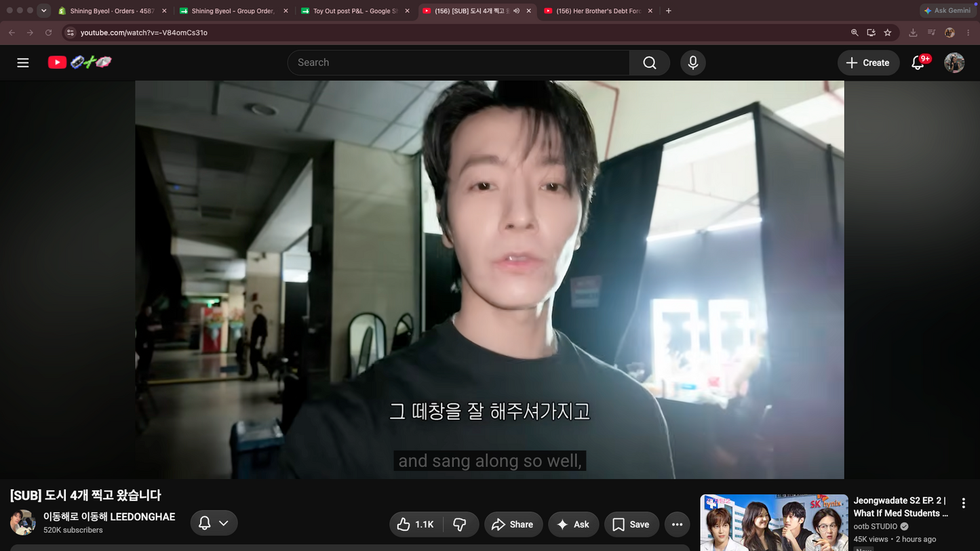Open options for Jeongwadate S2 recommendation
This screenshot has height=551, width=980.
point(963,503)
